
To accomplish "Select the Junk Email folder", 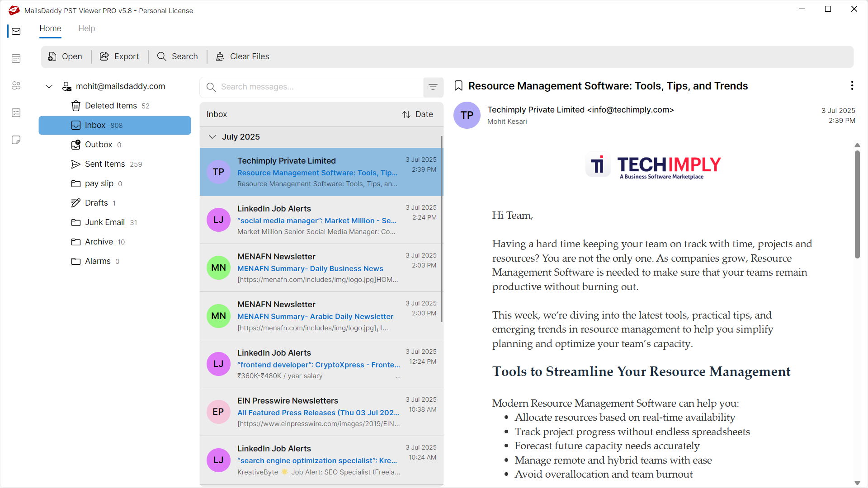I will click(115, 222).
